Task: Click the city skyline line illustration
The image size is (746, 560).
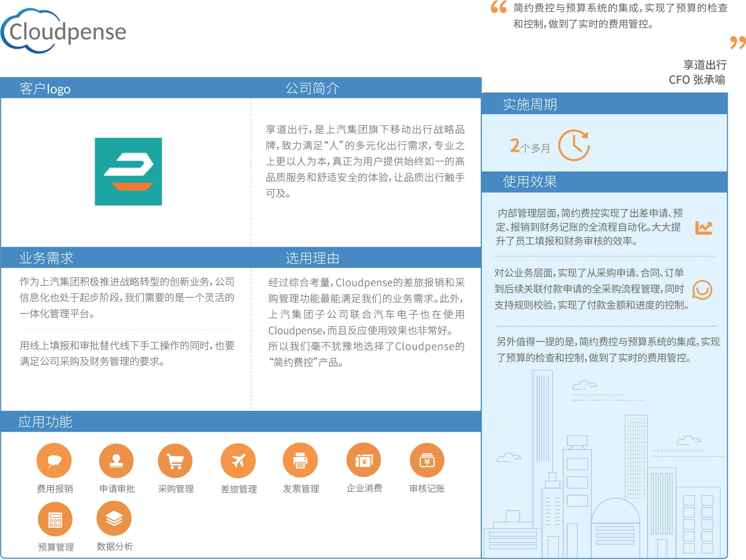Action: (x=604, y=464)
